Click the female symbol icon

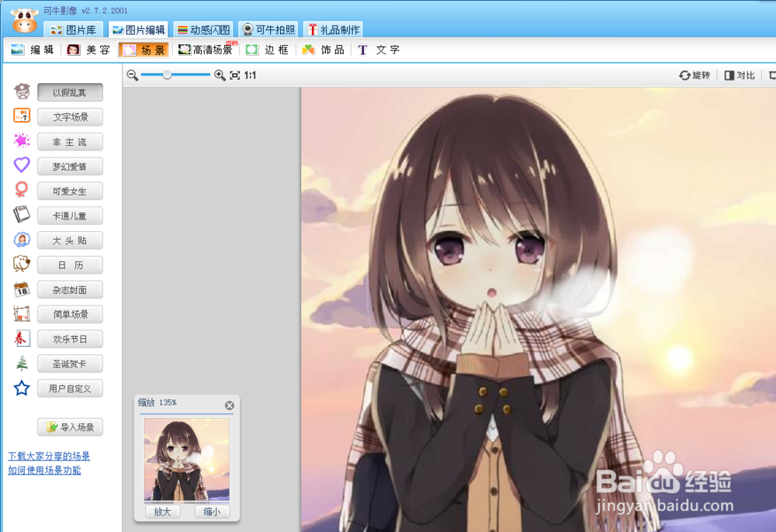22,190
